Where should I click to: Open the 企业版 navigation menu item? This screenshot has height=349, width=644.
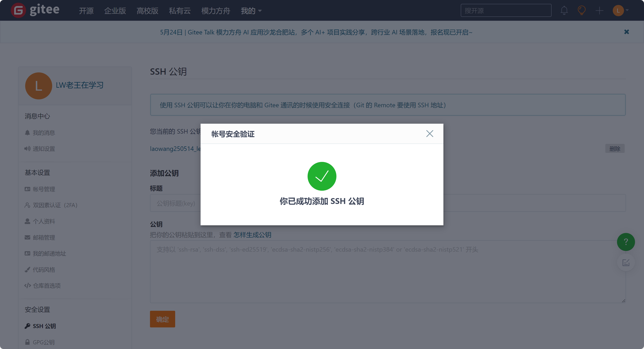pos(115,11)
